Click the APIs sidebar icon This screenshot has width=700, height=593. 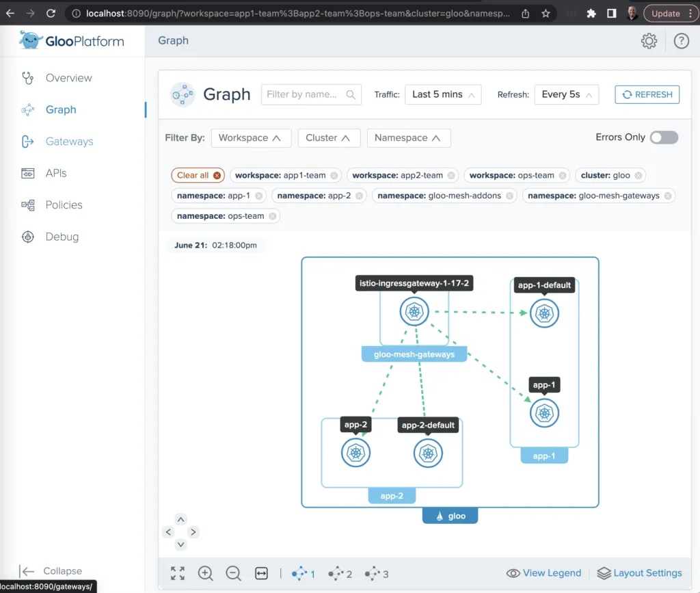pyautogui.click(x=27, y=173)
